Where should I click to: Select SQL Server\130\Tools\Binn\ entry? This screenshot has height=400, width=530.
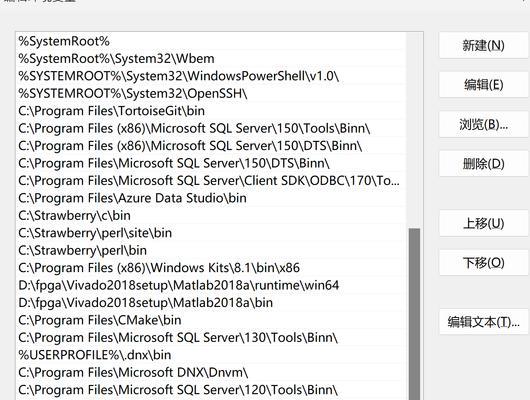coord(211,337)
